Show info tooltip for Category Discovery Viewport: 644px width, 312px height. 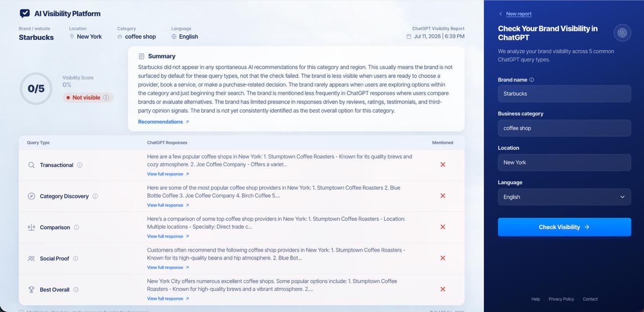[95, 196]
